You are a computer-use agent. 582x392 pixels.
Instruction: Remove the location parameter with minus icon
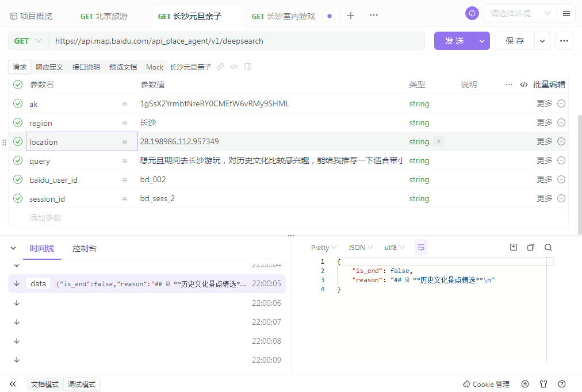pyautogui.click(x=561, y=141)
